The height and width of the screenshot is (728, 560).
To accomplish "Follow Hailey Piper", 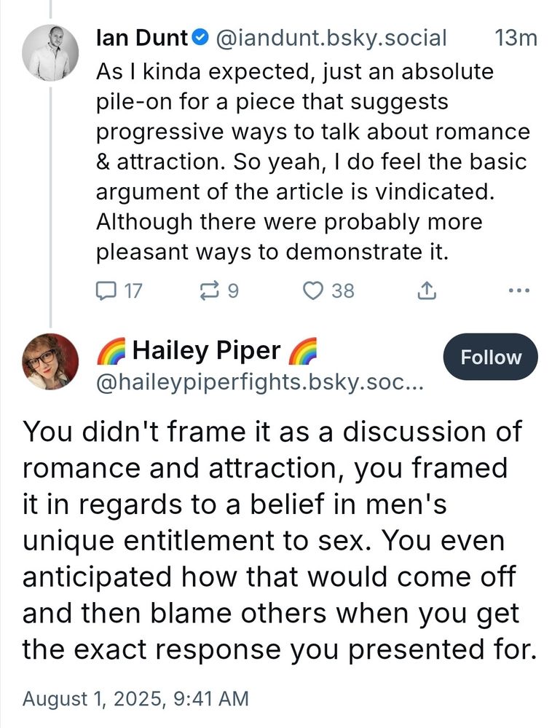I will coord(490,357).
